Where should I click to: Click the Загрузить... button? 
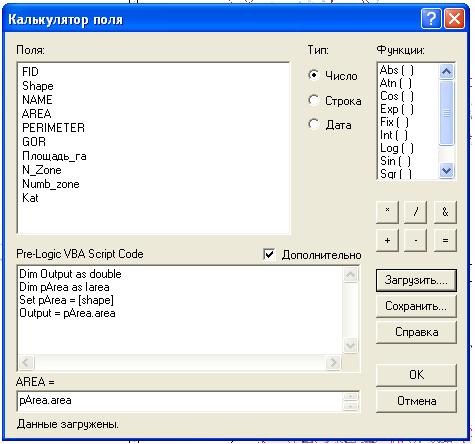416,280
